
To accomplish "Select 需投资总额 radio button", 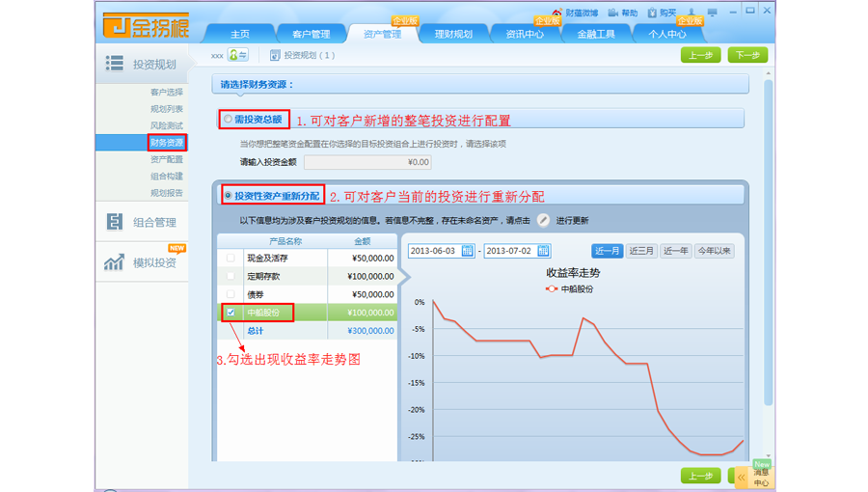I will click(229, 120).
